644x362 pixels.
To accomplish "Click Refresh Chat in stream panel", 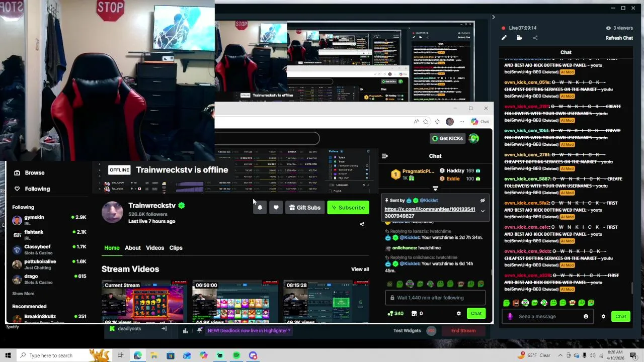I will coord(619,38).
